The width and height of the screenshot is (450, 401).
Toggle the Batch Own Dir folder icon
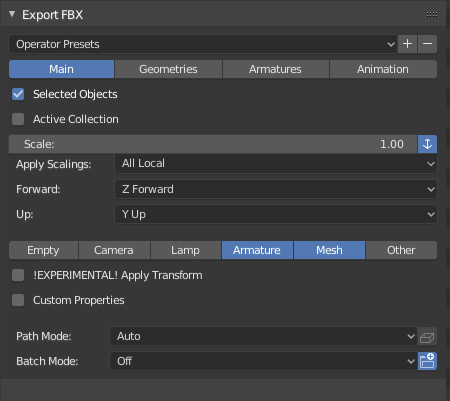pyautogui.click(x=427, y=361)
